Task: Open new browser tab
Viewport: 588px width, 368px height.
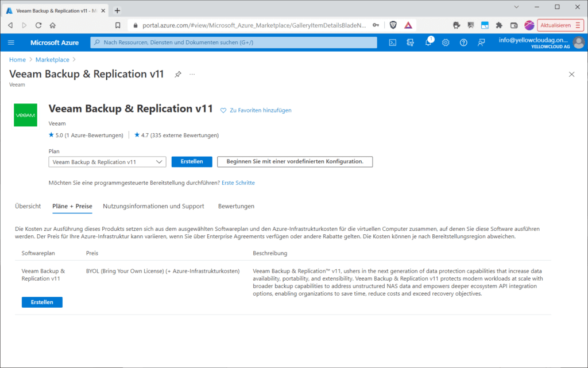Action: pyautogui.click(x=117, y=10)
